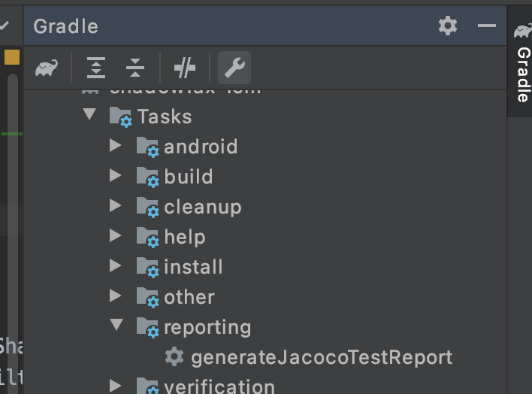
Task: Select the help folder label
Action: click(185, 237)
